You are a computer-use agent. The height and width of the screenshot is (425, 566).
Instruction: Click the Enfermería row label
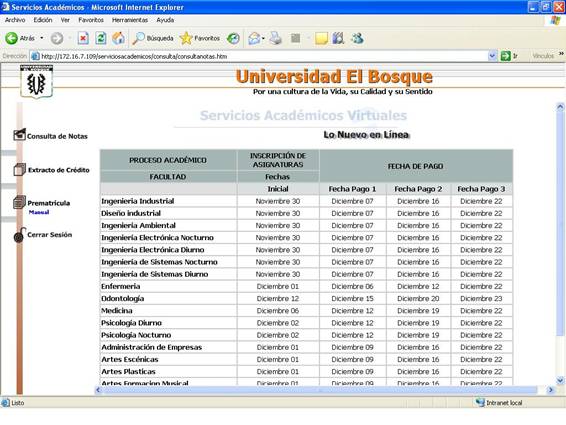tap(121, 286)
